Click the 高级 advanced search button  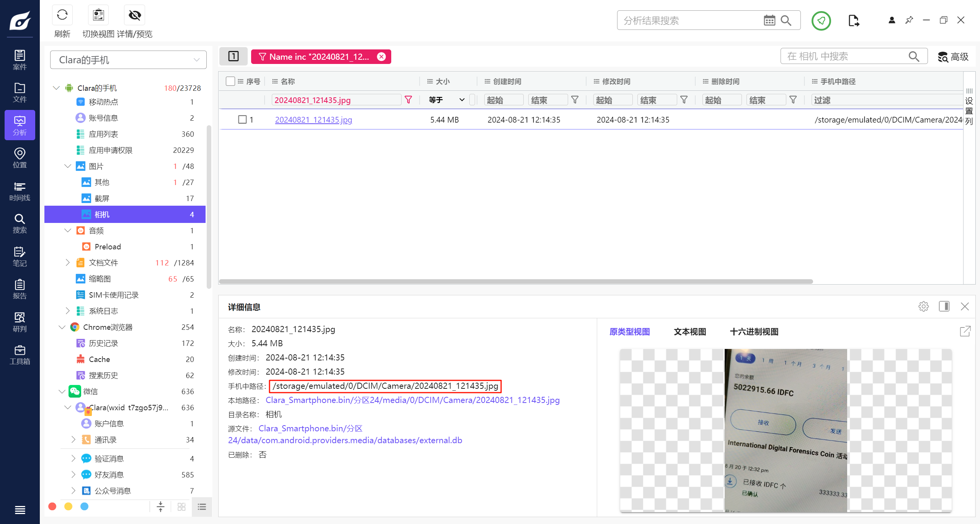(953, 57)
